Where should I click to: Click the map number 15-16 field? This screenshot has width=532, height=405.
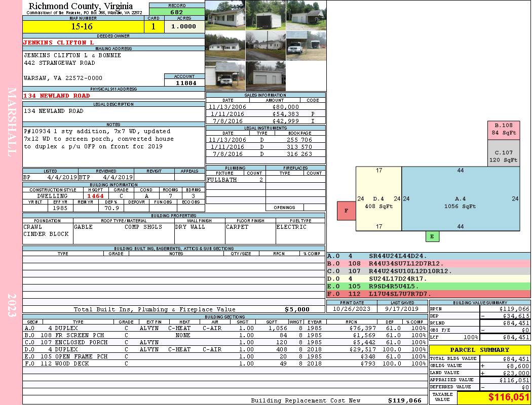tap(83, 26)
